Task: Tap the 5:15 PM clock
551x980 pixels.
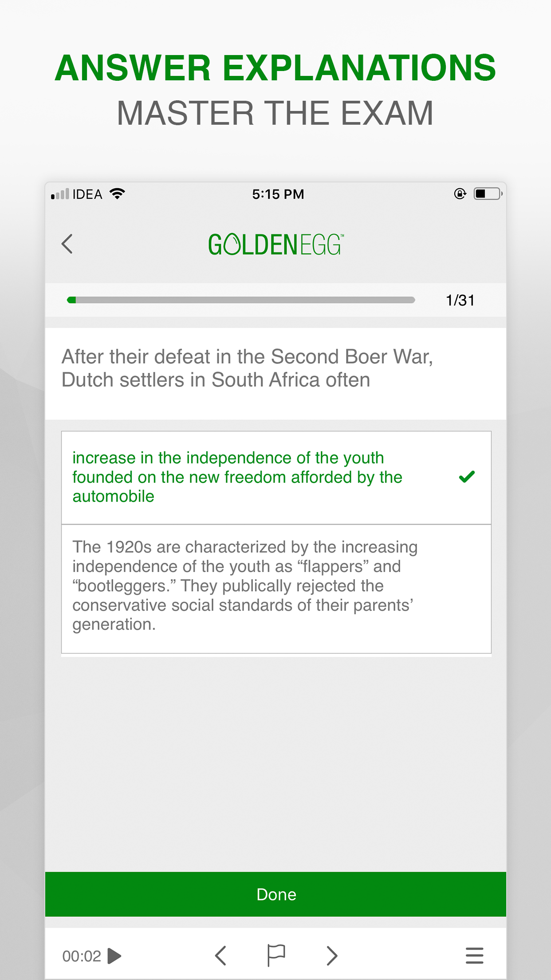Action: pyautogui.click(x=278, y=194)
